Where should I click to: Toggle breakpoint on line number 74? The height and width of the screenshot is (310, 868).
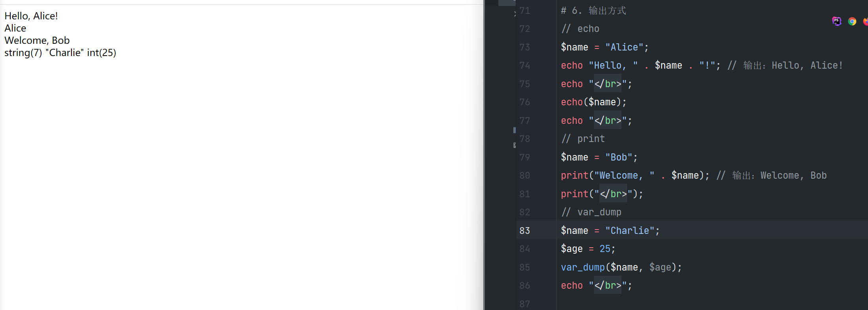(x=525, y=65)
